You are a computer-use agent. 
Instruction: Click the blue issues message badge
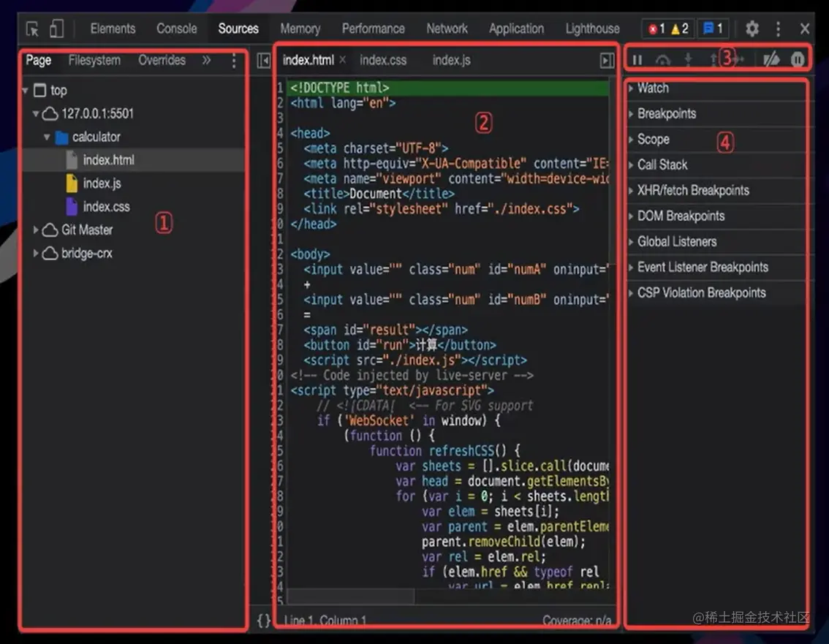[x=713, y=29]
